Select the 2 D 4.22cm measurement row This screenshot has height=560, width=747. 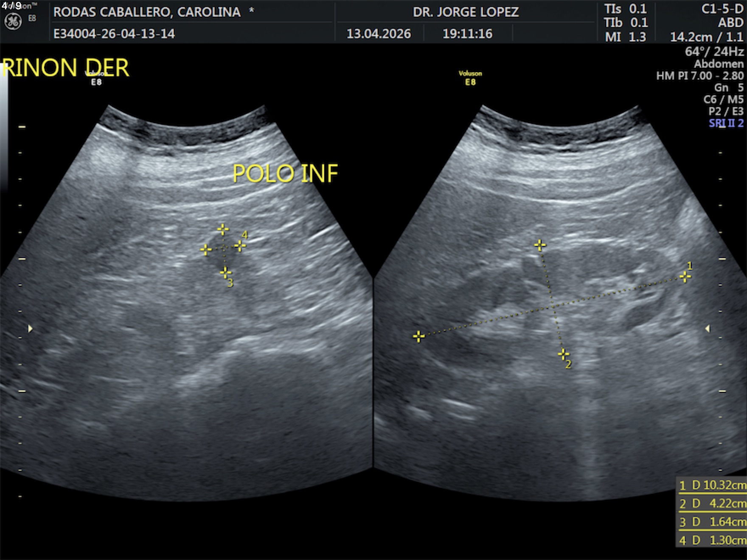tap(712, 504)
